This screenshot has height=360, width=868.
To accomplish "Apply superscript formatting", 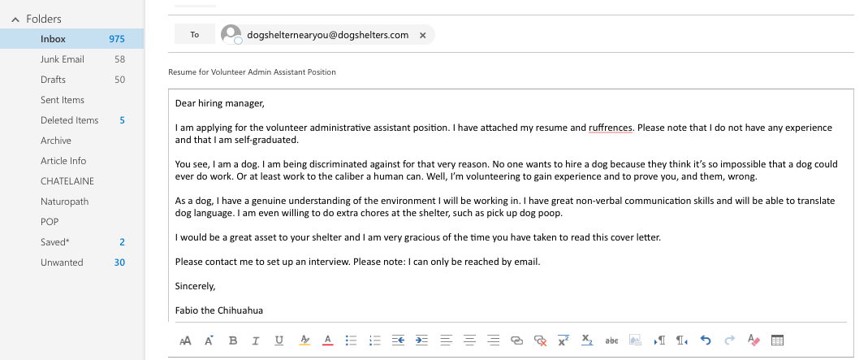I will pyautogui.click(x=564, y=340).
